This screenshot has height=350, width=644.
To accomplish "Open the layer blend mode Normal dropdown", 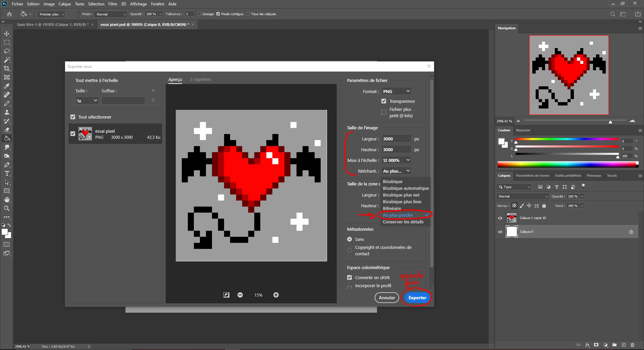I will pyautogui.click(x=522, y=196).
